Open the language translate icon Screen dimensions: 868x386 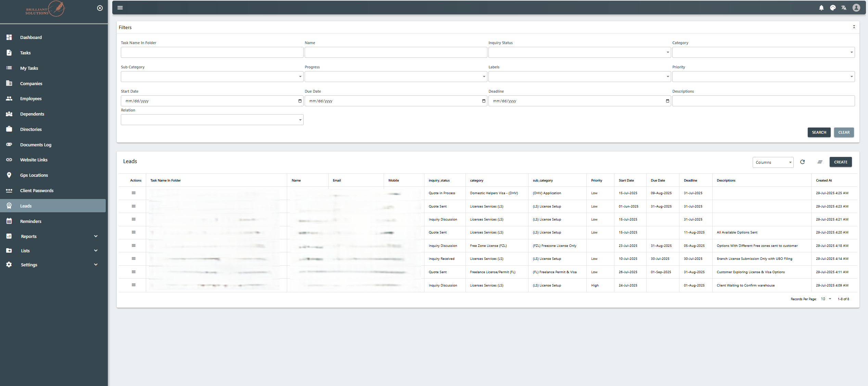(x=844, y=8)
